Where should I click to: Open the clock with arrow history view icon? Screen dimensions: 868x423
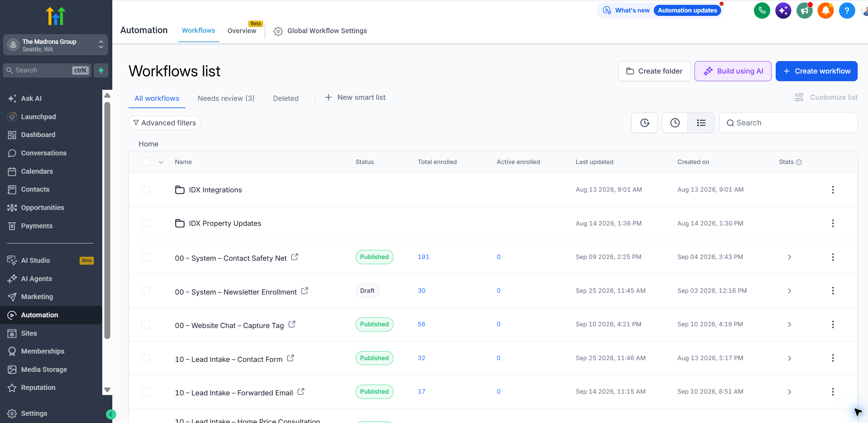tap(644, 123)
